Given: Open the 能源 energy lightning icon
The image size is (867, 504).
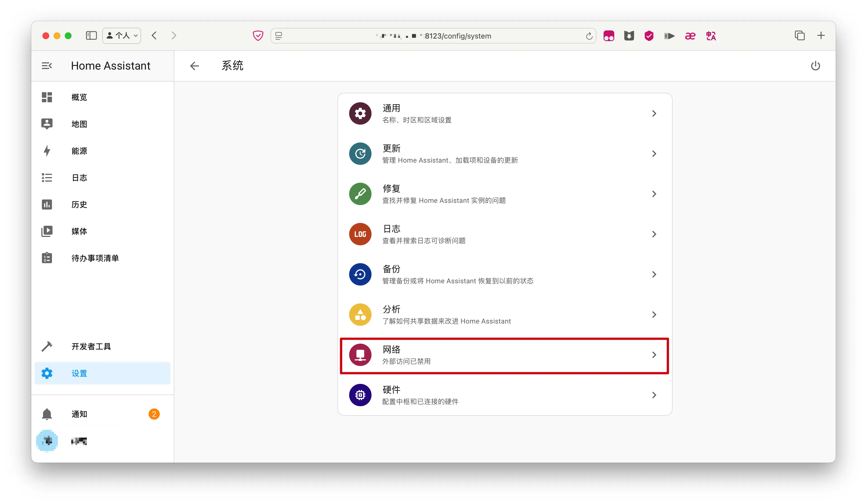Looking at the screenshot, I should point(47,151).
